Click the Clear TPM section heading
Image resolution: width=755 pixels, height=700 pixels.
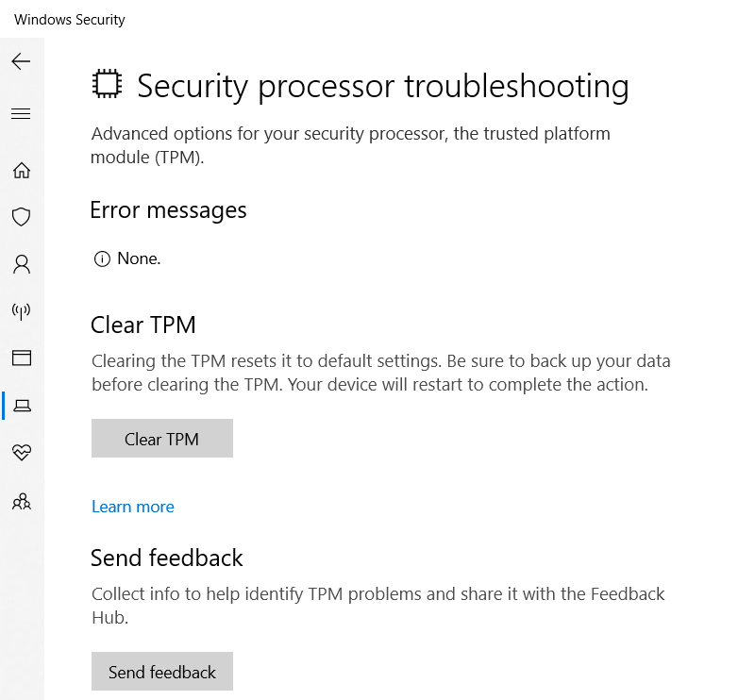tap(143, 325)
